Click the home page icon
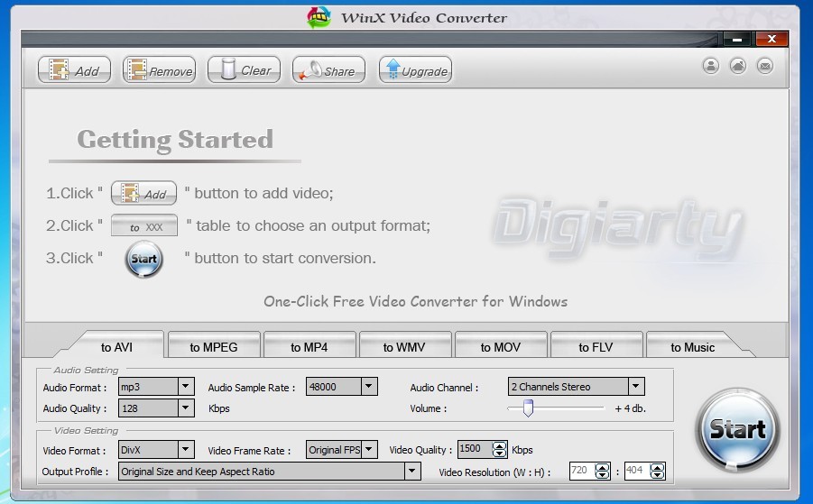Viewport: 813px width, 504px height. tap(738, 66)
